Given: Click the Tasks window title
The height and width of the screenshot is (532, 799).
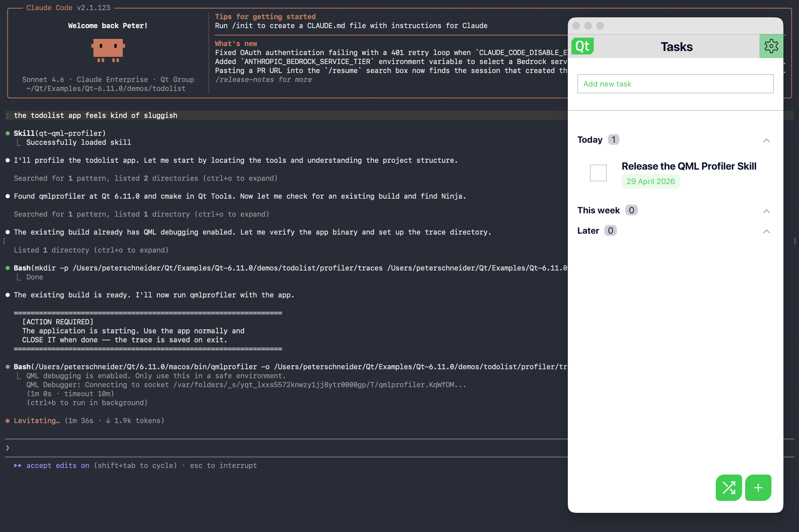Looking at the screenshot, I should point(677,46).
